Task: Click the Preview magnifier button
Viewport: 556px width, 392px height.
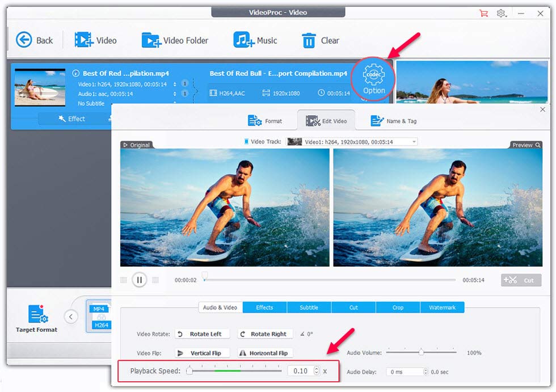Action: (x=526, y=145)
